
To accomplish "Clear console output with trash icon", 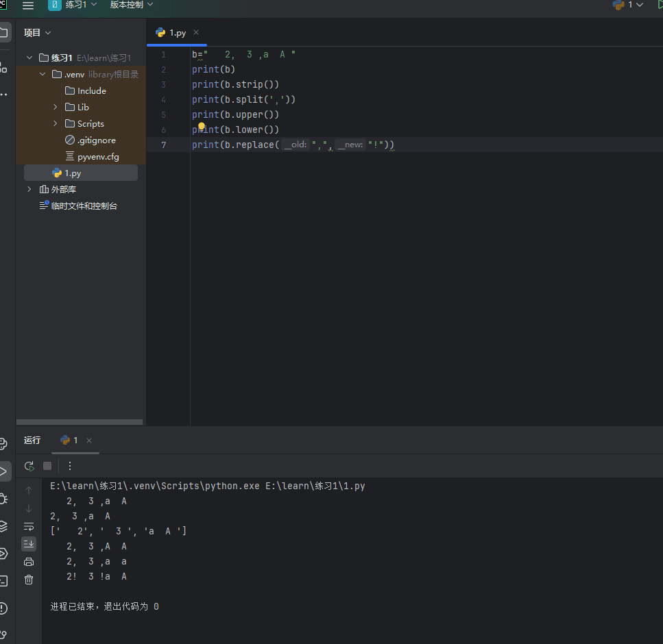I will [x=29, y=580].
